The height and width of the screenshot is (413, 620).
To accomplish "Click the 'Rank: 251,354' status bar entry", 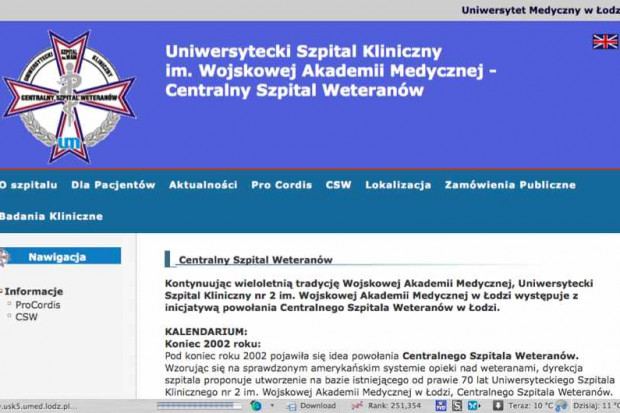I will pyautogui.click(x=386, y=406).
